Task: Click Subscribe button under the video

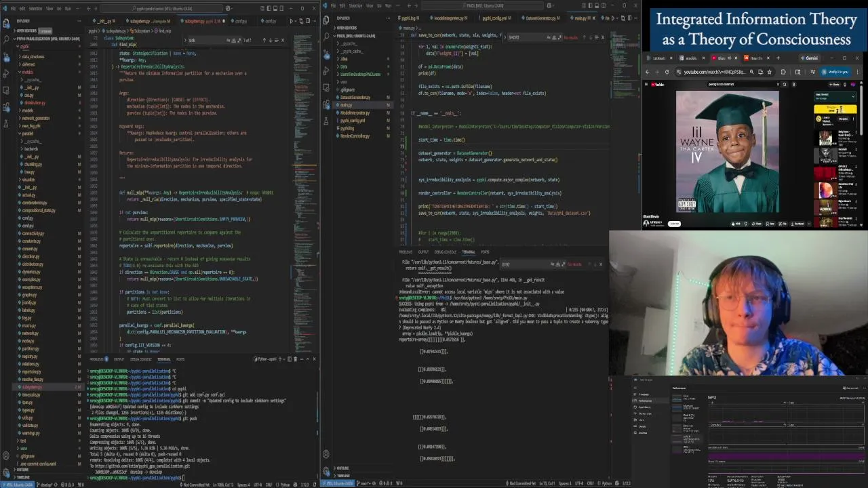Action: coord(674,224)
